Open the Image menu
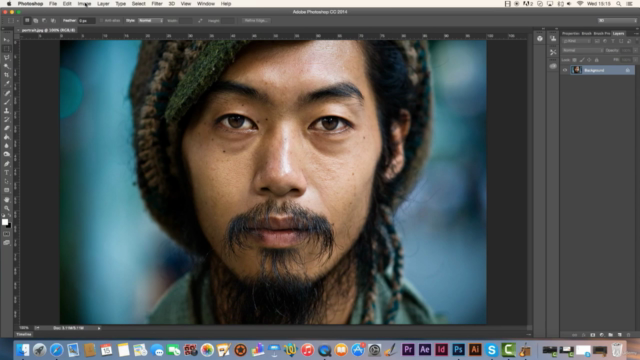Image resolution: width=640 pixels, height=360 pixels. (84, 4)
